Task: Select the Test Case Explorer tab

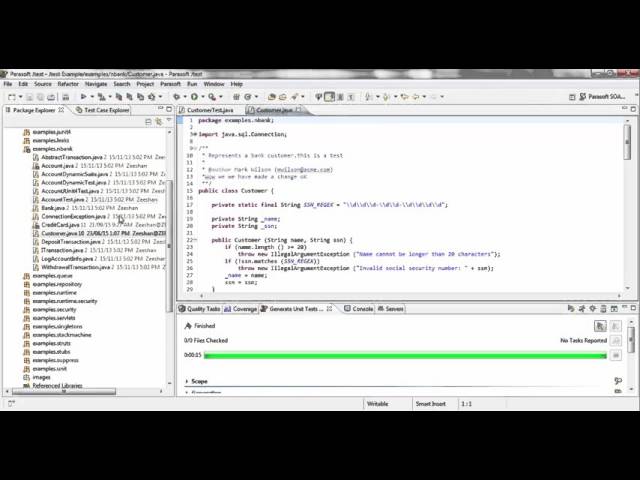Action: click(102, 110)
